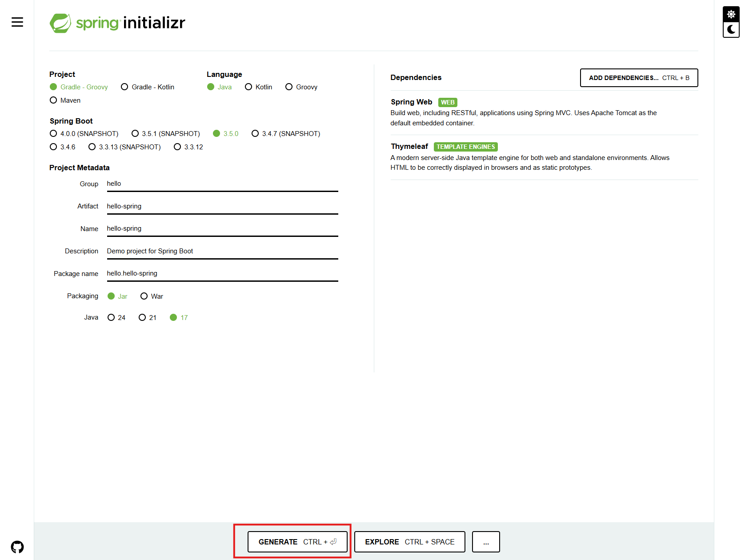Switch to dark theme moon icon
745x560 pixels.
click(x=731, y=30)
